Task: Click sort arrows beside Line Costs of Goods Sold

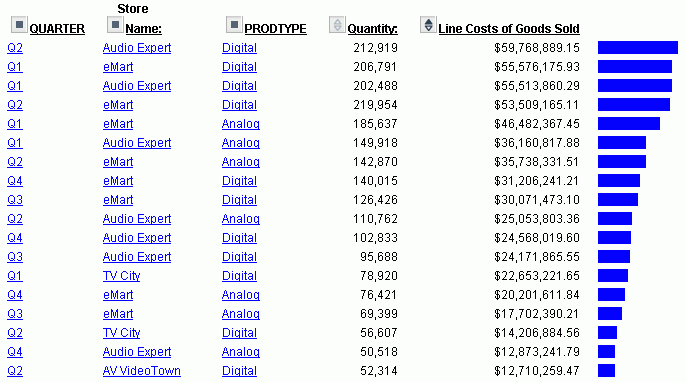Action: [x=428, y=25]
